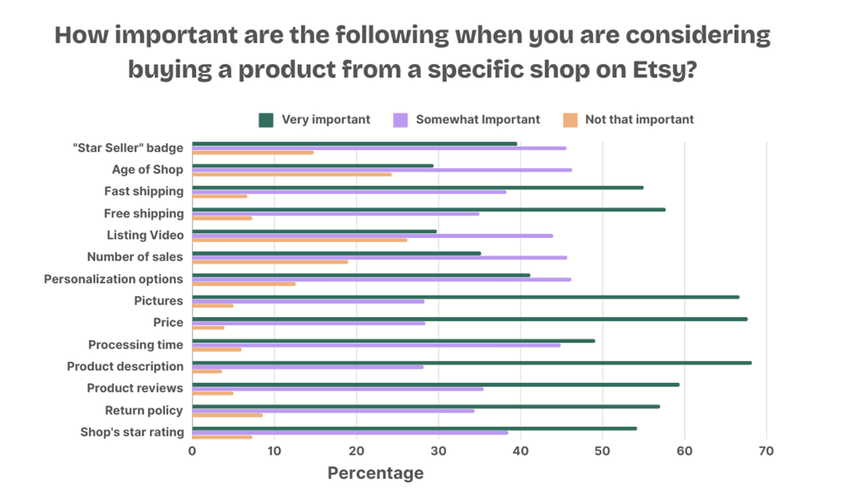Click the purple Somewhat Important legend swatch
The image size is (842, 504).
(x=401, y=119)
